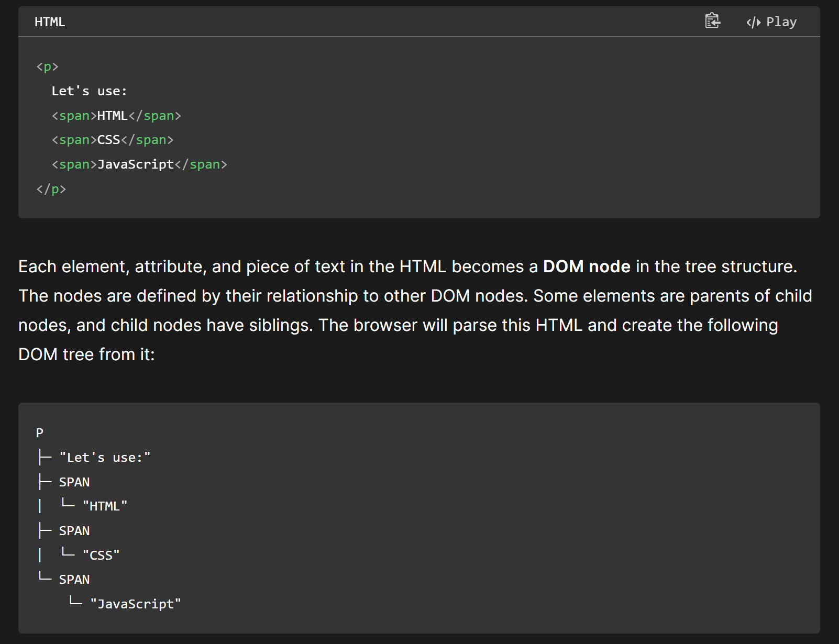Select the span line containing JavaScript in code
Image resolution: width=839 pixels, height=644 pixels.
139,164
